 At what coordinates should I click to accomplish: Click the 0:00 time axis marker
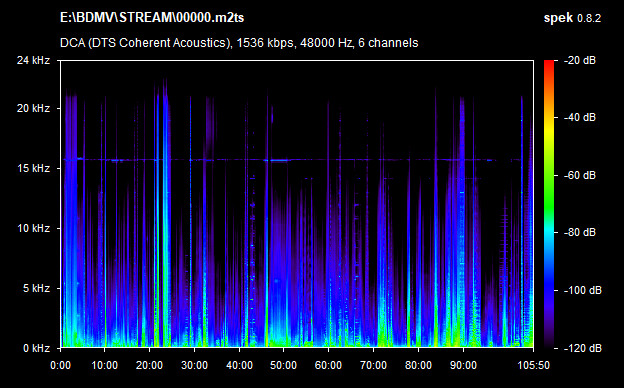(x=60, y=365)
